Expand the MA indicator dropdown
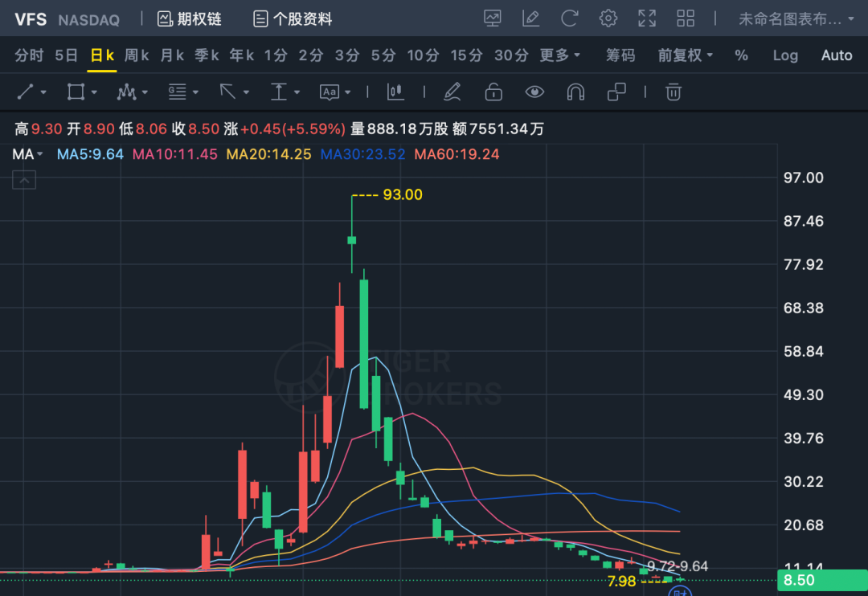 (27, 154)
